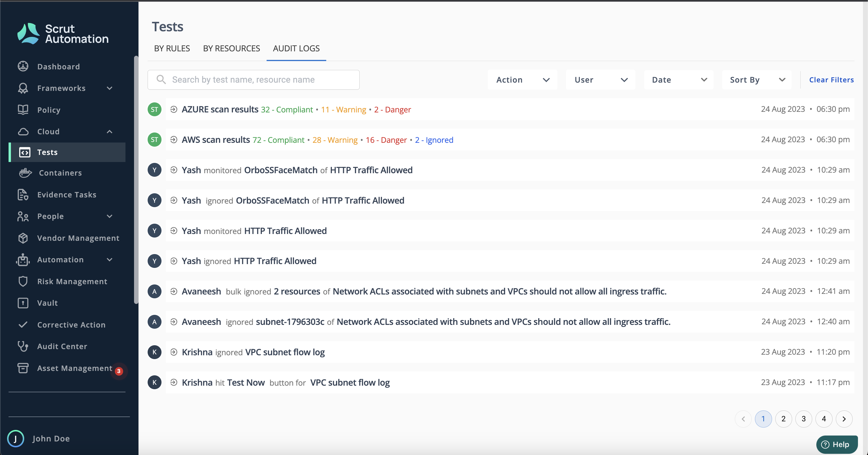This screenshot has width=868, height=455.
Task: Open Containers in the sidebar menu
Action: 60,173
